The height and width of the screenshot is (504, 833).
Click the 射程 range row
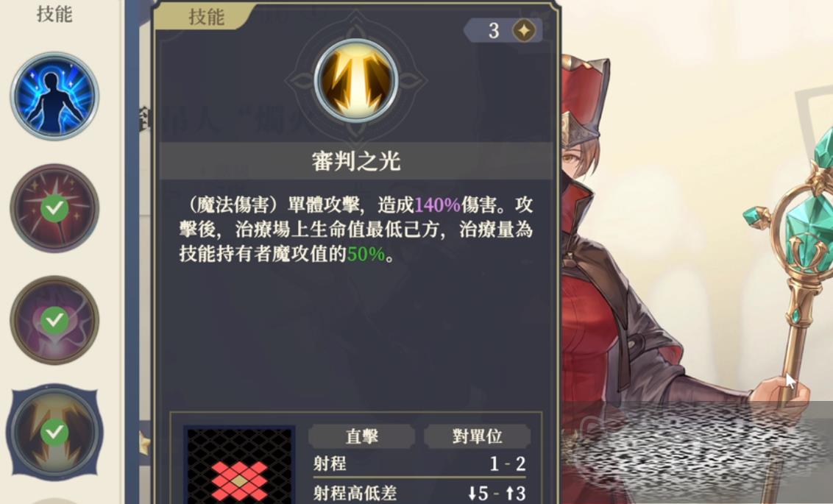419,464
